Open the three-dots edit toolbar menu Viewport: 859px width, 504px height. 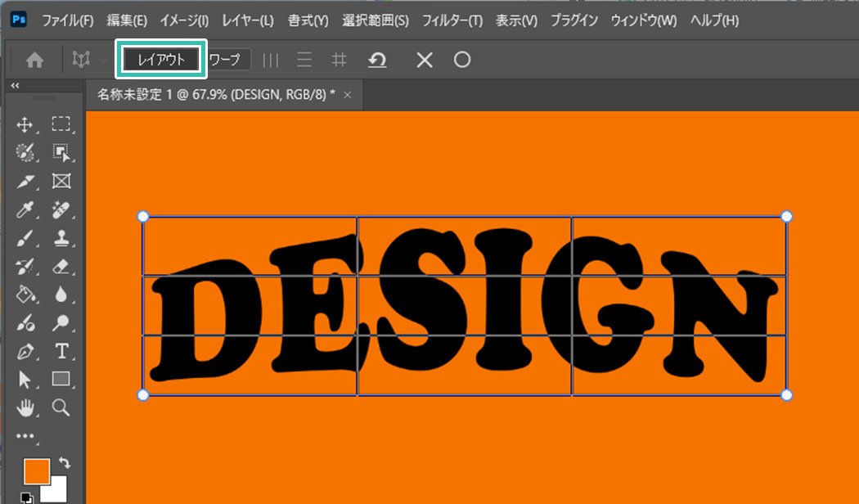(25, 435)
